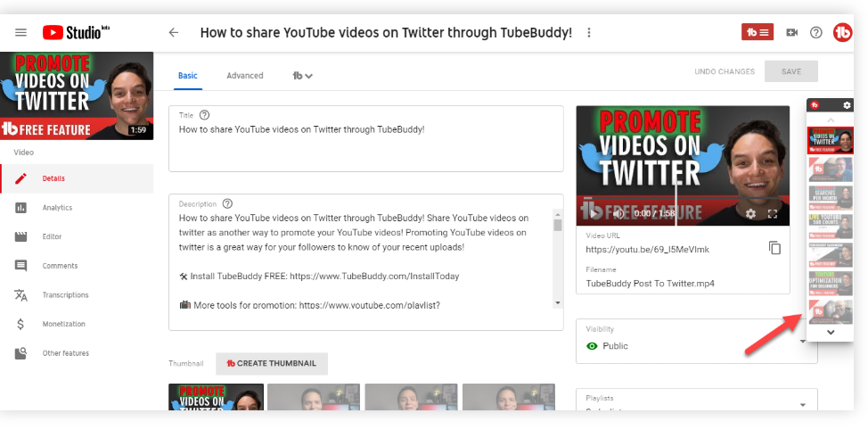Click the SAVE button

click(791, 71)
